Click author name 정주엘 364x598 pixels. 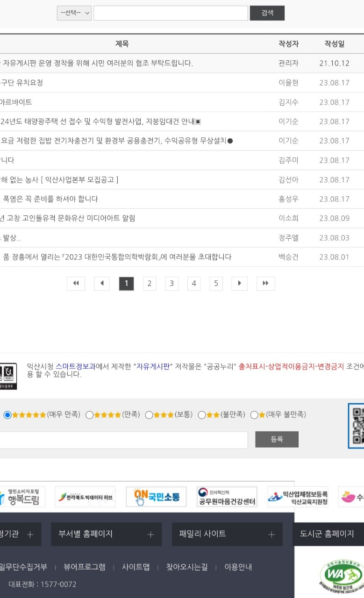point(289,238)
